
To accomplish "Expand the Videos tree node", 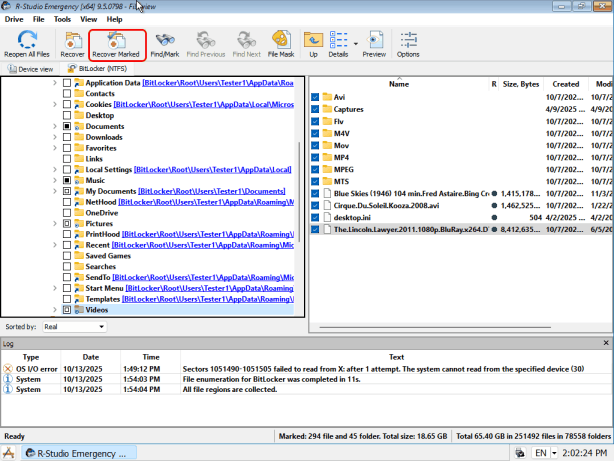I will pos(55,310).
